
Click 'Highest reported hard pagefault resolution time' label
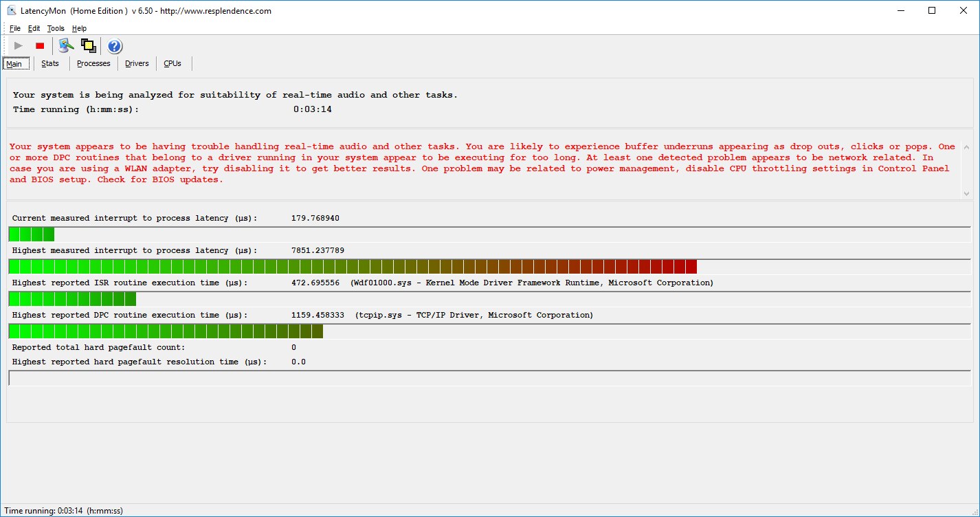pos(140,362)
